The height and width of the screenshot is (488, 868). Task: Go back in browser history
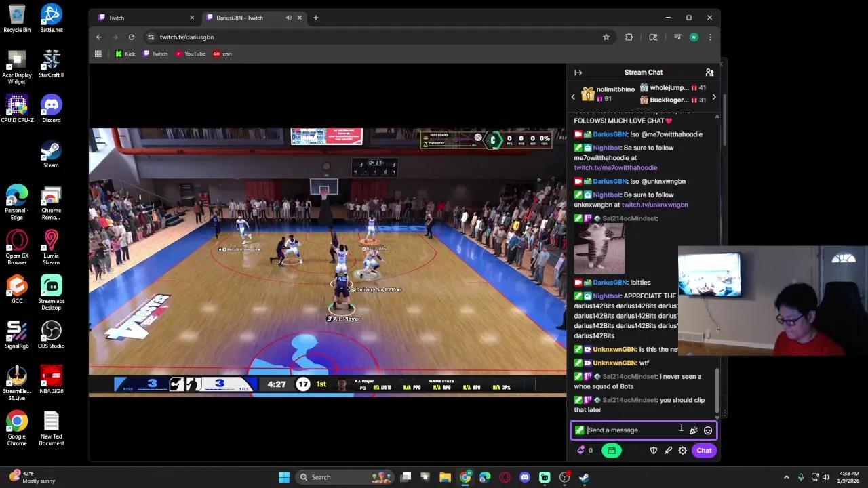click(x=99, y=37)
